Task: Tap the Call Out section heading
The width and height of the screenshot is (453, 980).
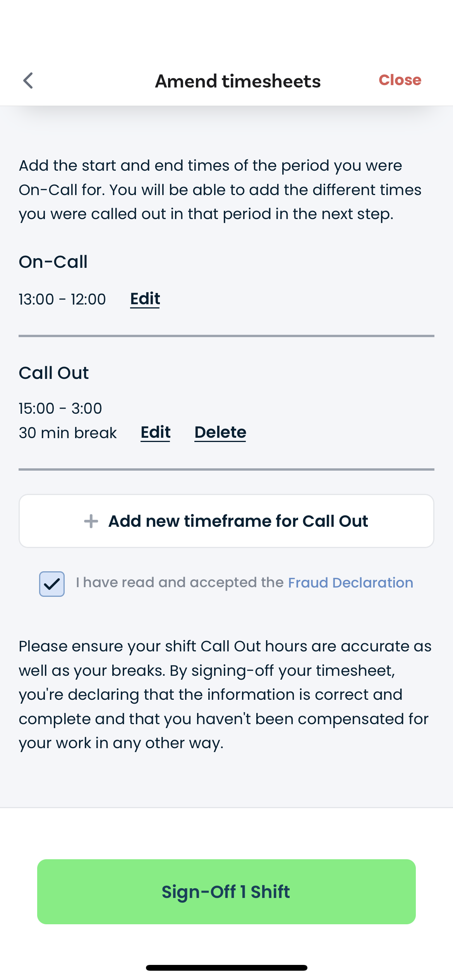Action: [54, 372]
